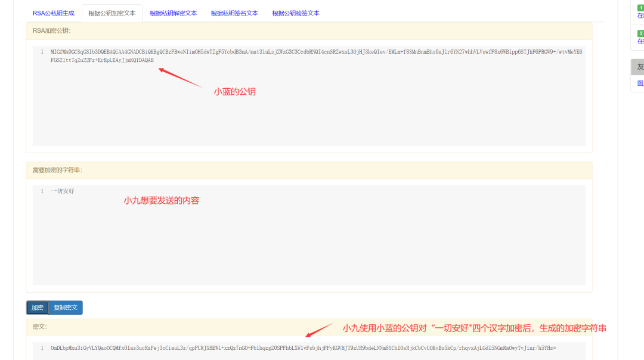
Task: Focus the RSA加密公钥 text area
Action: (309, 96)
